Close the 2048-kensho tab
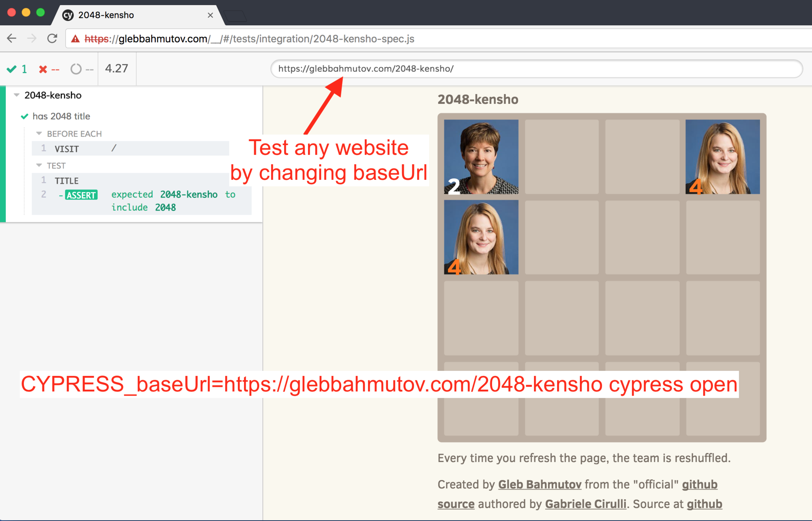Image resolution: width=812 pixels, height=521 pixels. point(210,15)
